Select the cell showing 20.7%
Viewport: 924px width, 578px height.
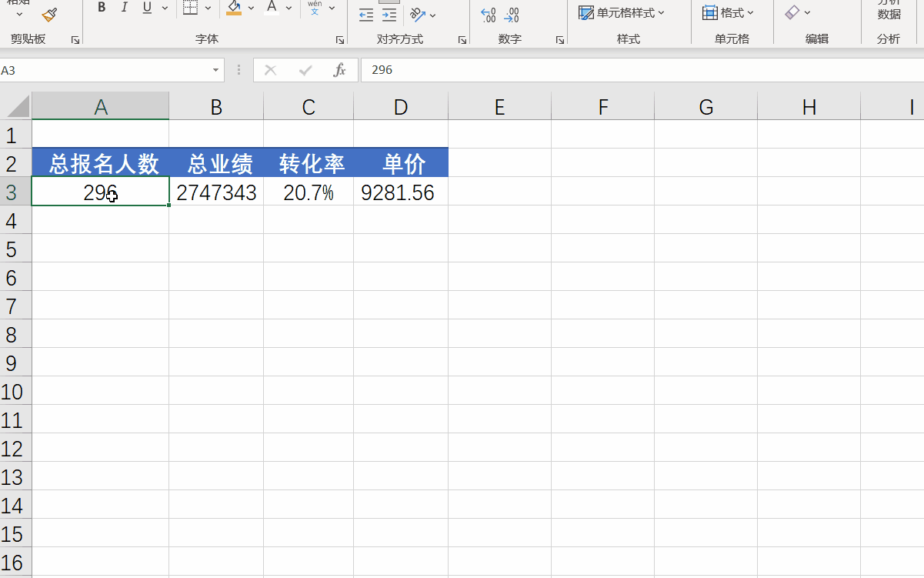tap(309, 192)
